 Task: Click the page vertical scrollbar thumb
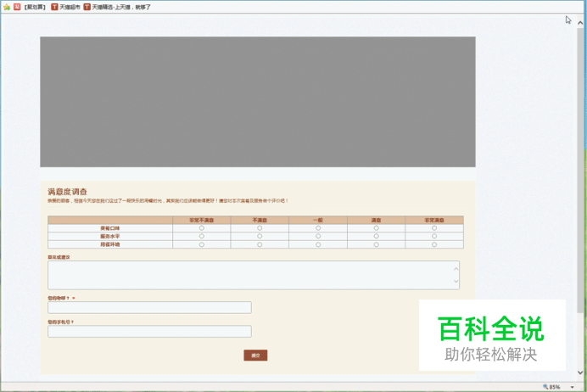[x=580, y=171]
